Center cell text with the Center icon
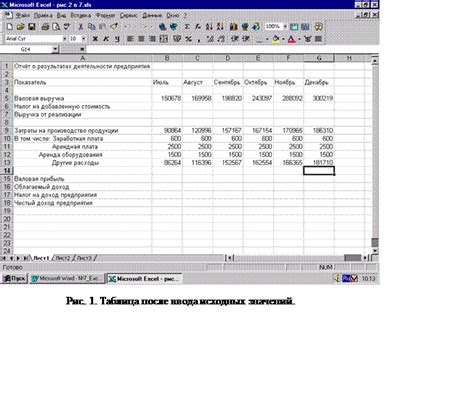Image resolution: width=474 pixels, height=394 pixels. [x=141, y=39]
